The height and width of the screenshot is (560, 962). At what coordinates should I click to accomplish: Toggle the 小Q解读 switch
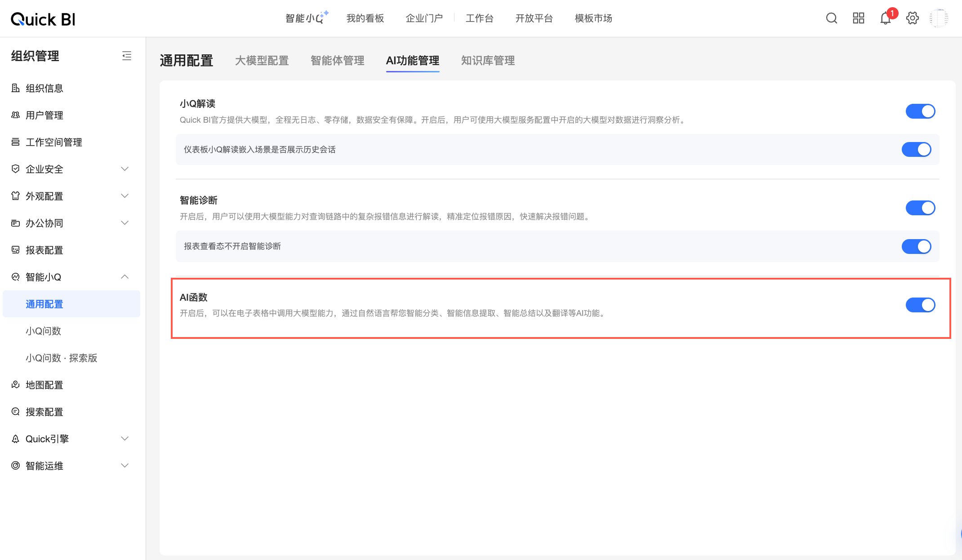[x=920, y=111]
